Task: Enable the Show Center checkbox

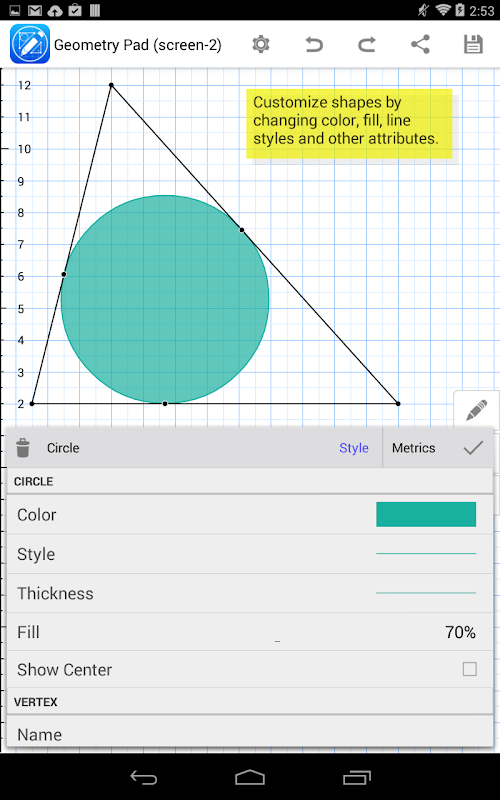Action: click(469, 669)
